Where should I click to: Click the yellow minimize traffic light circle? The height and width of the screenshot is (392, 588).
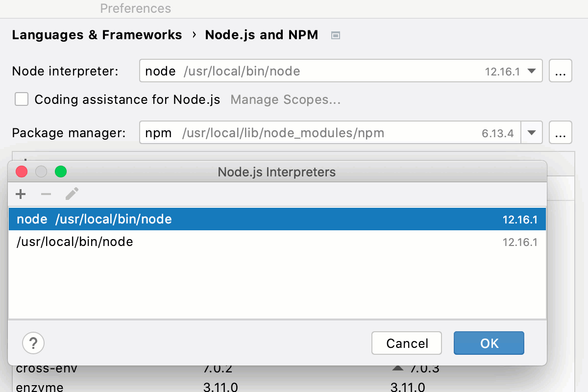41,171
